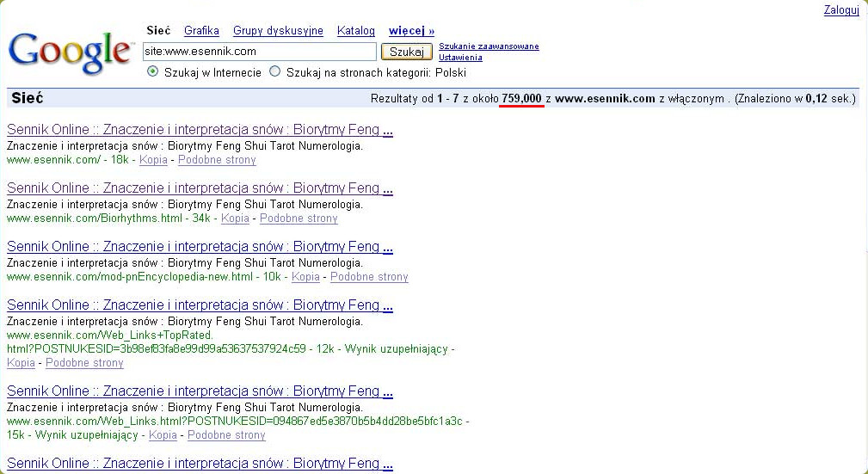Expand the 'więcej »' options
Screen dimensions: 868x474
[x=411, y=31]
